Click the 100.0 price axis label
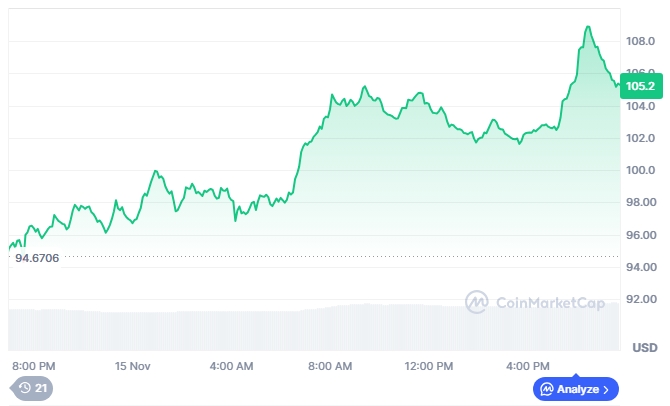This screenshot has width=670, height=406. coord(640,170)
